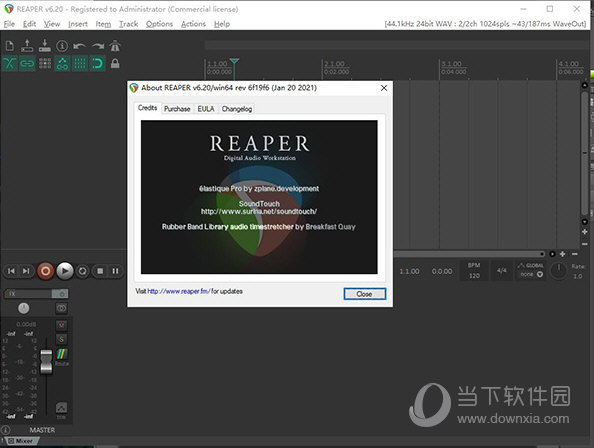This screenshot has width=594, height=448.
Task: Click audio device info text in menu bar
Action: tap(485, 24)
